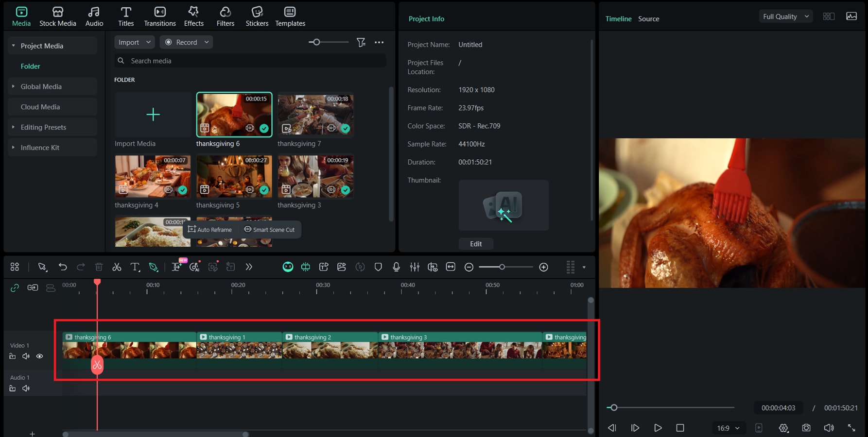Switch to the Source tab

pyautogui.click(x=648, y=19)
